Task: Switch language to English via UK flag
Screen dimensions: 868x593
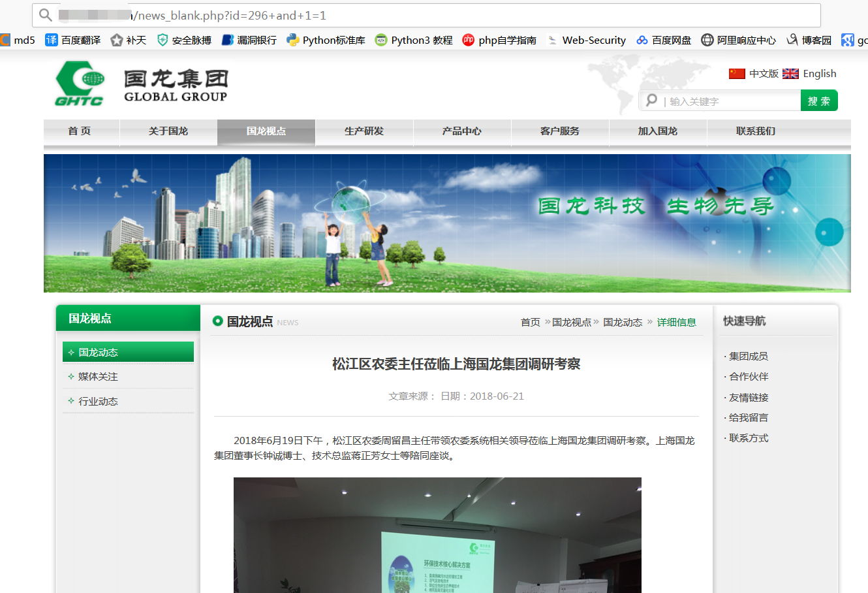Action: pos(790,74)
